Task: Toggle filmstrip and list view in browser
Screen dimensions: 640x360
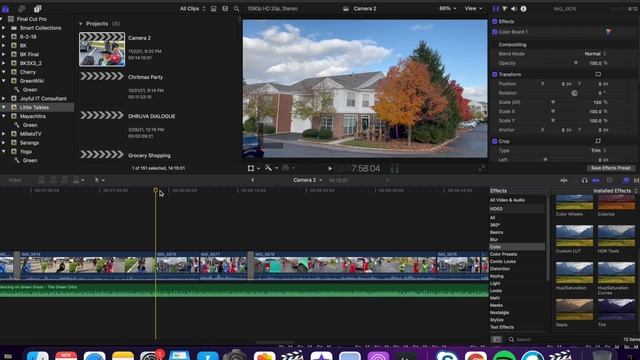Action: click(x=213, y=9)
